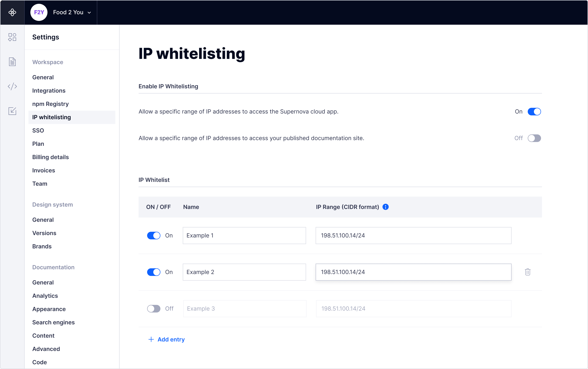The height and width of the screenshot is (369, 588).
Task: Delete the Example 2 entry via trash icon
Action: [x=527, y=272]
